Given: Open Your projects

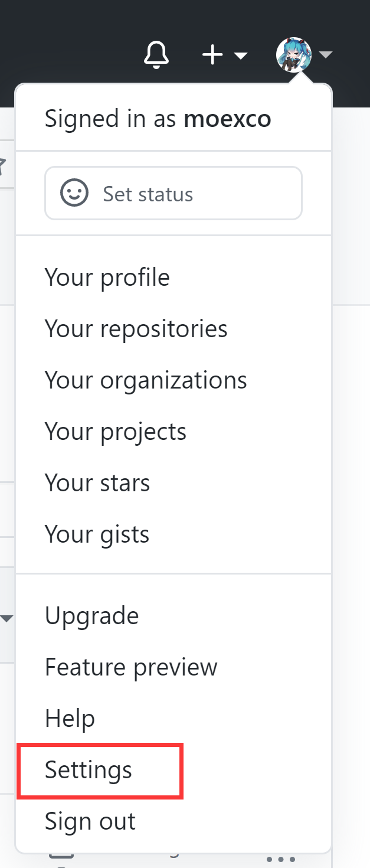Looking at the screenshot, I should [x=116, y=431].
